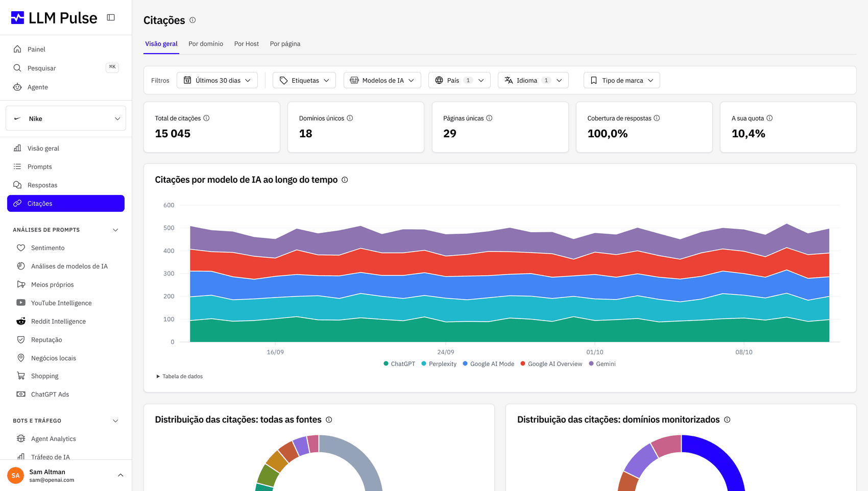The height and width of the screenshot is (491, 868).
Task: Switch to Por domínio tab
Action: click(206, 44)
